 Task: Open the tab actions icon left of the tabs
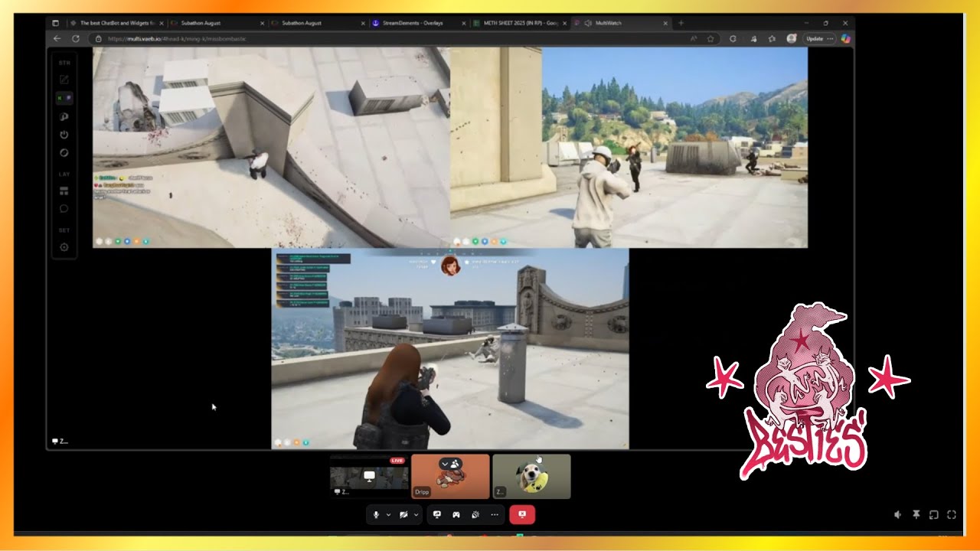point(55,23)
